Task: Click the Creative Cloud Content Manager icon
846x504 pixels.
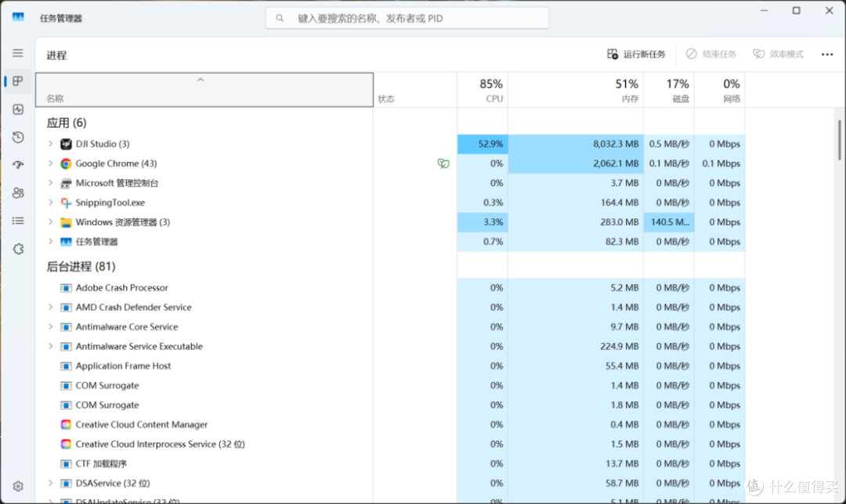Action: [66, 425]
